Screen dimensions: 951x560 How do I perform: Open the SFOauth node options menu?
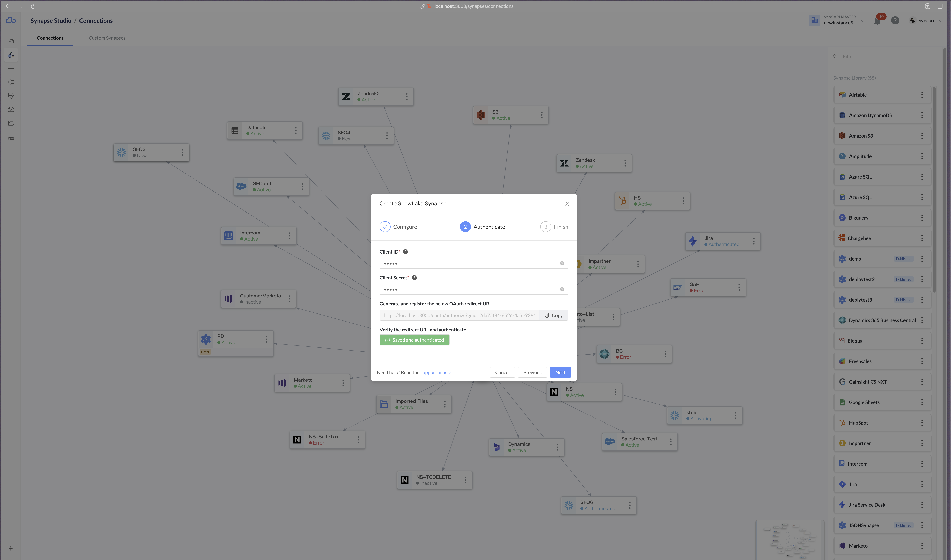302,186
